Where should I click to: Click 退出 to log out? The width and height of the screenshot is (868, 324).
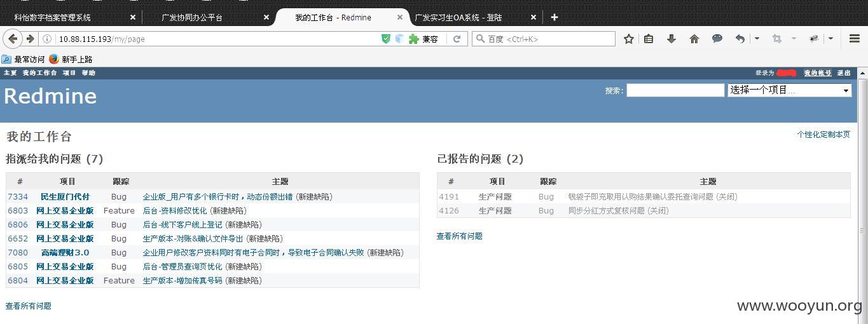(x=844, y=72)
